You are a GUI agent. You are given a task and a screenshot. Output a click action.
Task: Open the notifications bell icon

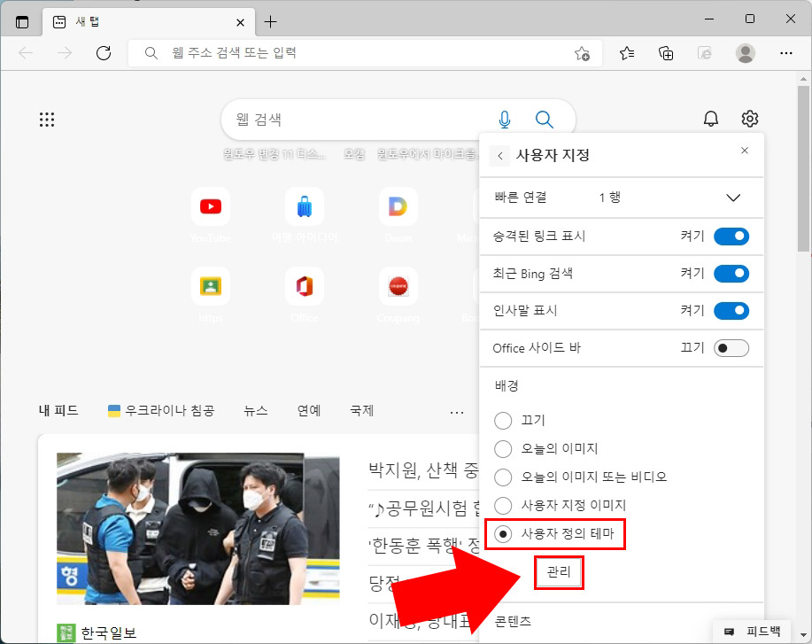(x=710, y=118)
